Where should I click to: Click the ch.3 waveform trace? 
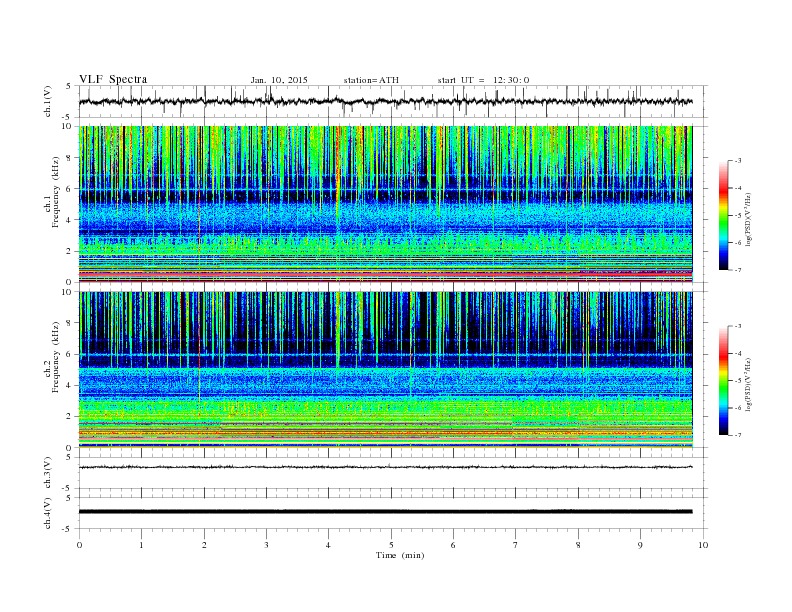click(x=385, y=467)
